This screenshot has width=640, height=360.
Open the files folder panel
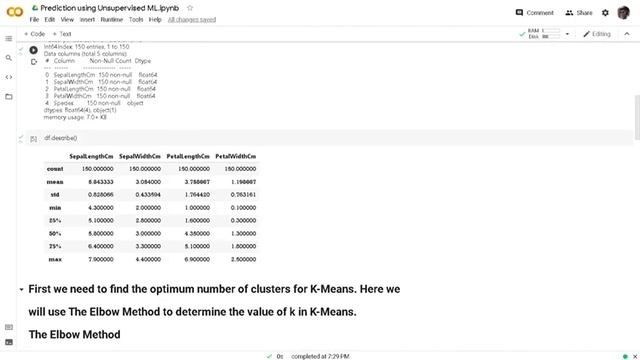click(9, 97)
